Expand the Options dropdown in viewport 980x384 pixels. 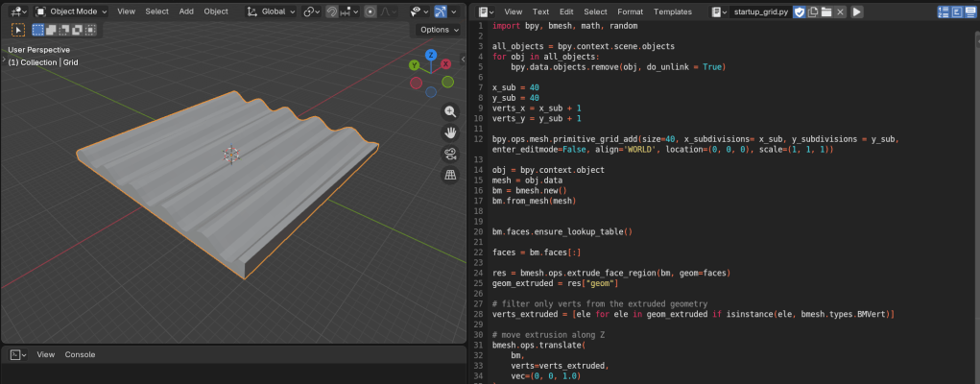439,30
